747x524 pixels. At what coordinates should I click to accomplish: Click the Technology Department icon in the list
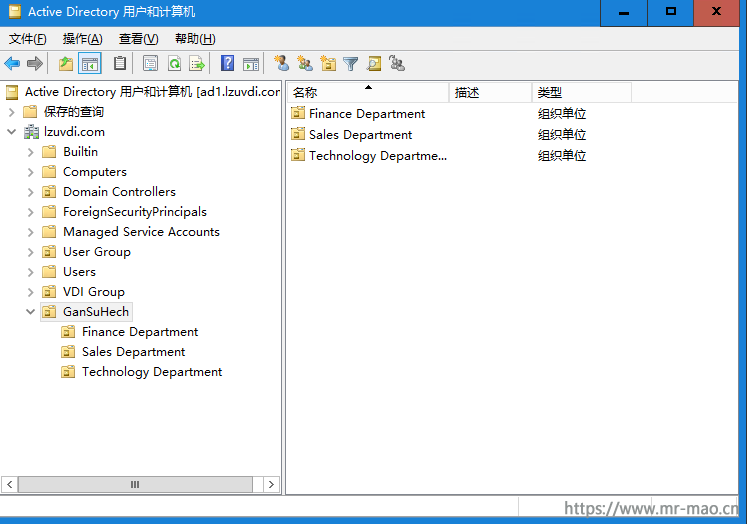(298, 155)
